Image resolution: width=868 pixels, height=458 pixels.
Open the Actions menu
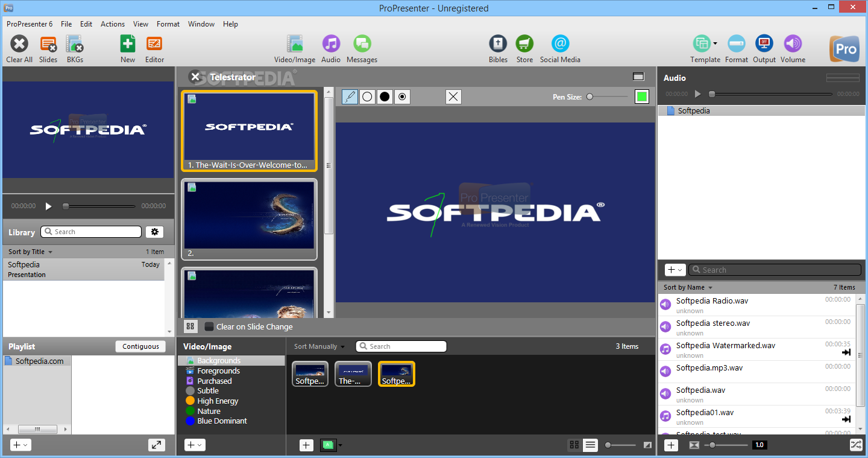pyautogui.click(x=113, y=24)
